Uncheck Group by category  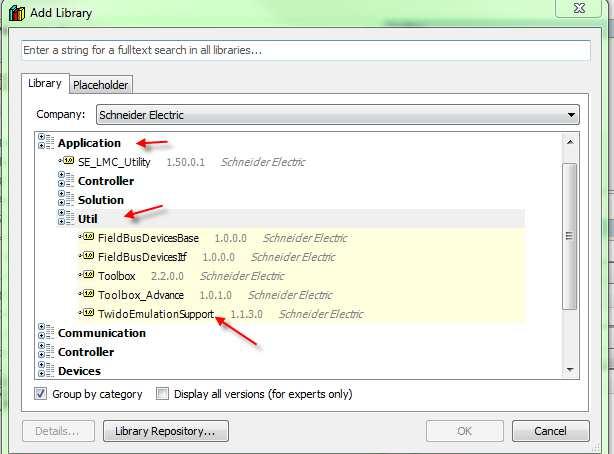point(41,393)
